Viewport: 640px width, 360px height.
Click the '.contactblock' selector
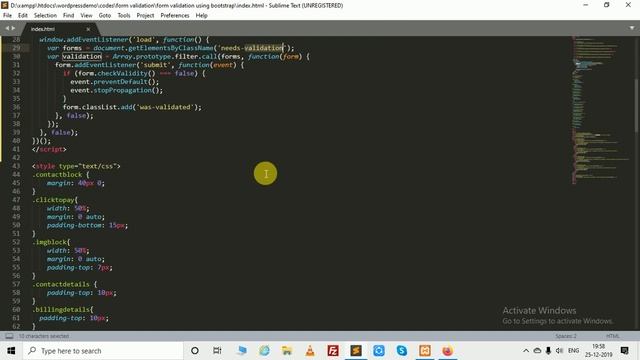click(57, 175)
